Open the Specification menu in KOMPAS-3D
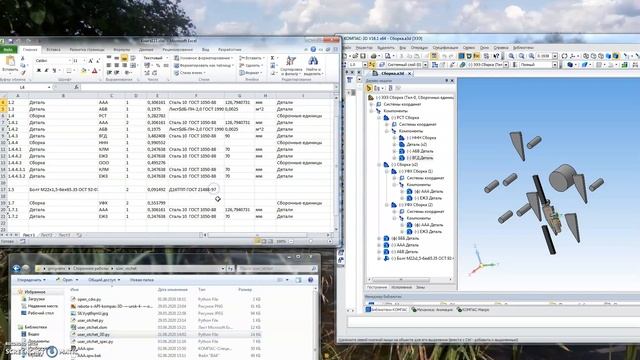The height and width of the screenshot is (360, 640). tap(445, 47)
